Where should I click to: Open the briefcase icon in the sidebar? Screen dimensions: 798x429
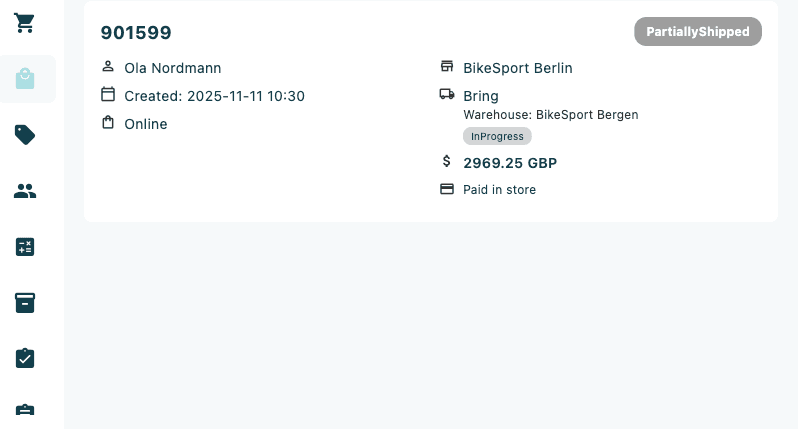25,410
